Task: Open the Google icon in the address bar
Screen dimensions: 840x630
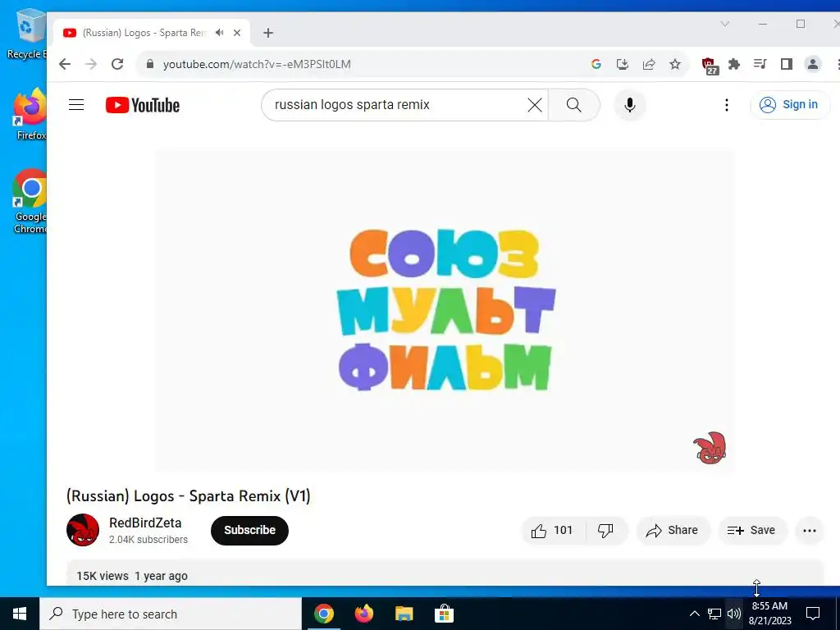Action: point(596,64)
